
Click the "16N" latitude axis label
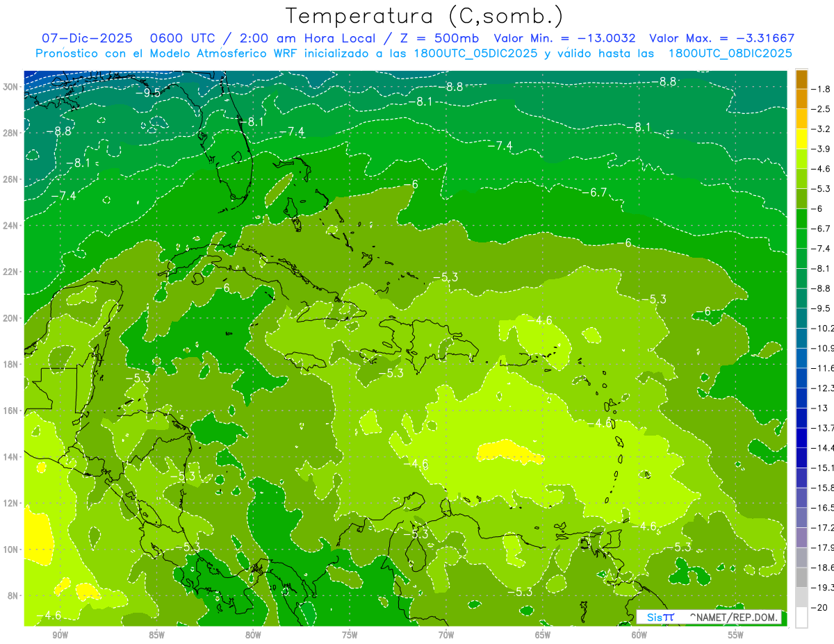[10, 411]
